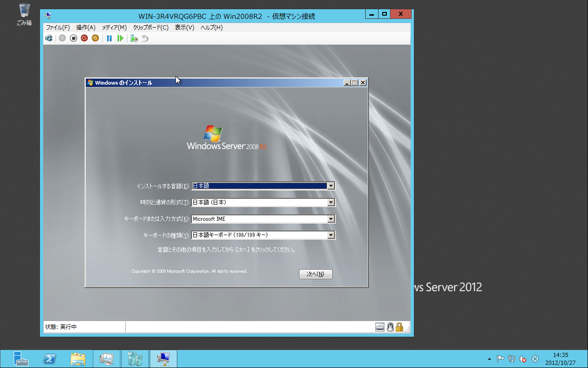Open the ヘルプ(H) menu
The width and height of the screenshot is (588, 368).
pos(212,28)
